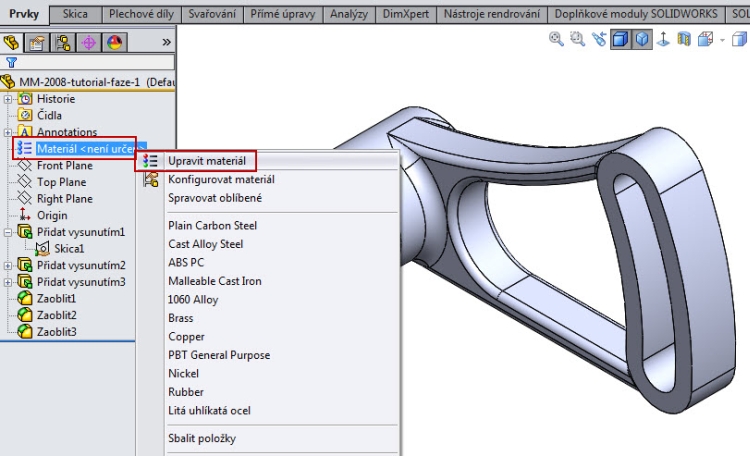Open the ConfigurationManager tab icon
The width and height of the screenshot is (750, 456).
(x=63, y=43)
